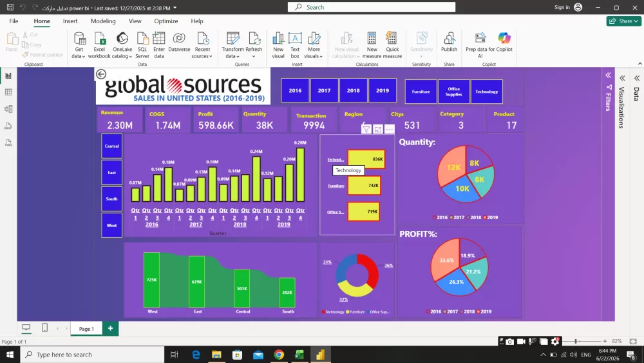Screen dimensions: 644x363
Task: Select the Modeling ribbon tab
Action: tap(103, 21)
